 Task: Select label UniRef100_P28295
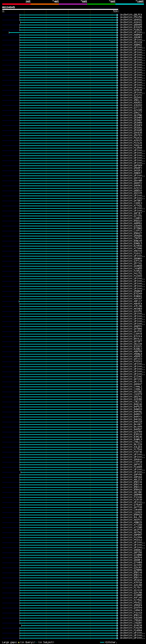(131, 628)
